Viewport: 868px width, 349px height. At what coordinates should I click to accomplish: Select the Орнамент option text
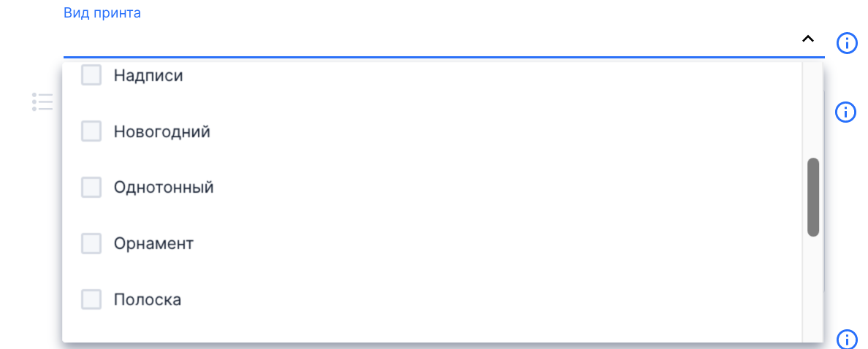tap(154, 244)
